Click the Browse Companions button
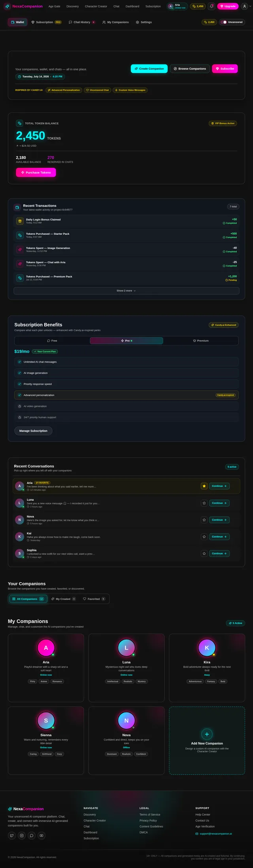253x868 pixels. click(x=190, y=68)
